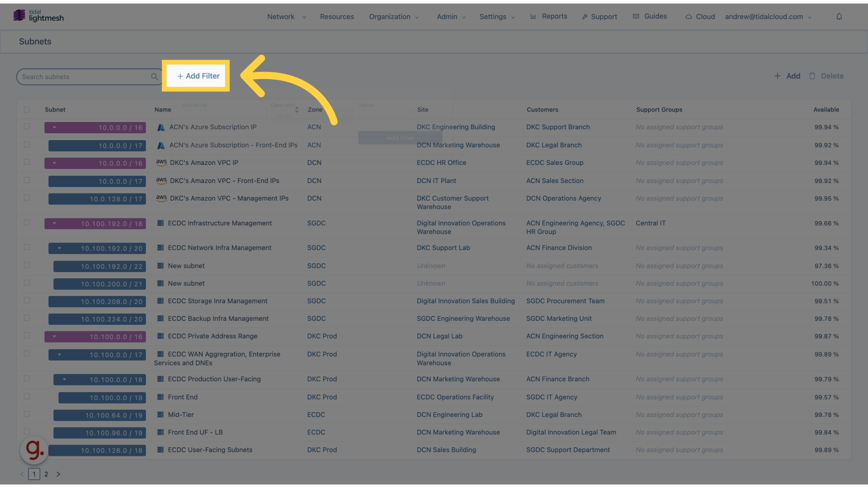868x488 pixels.
Task: Toggle the select-all checkbox in header
Action: point(27,110)
